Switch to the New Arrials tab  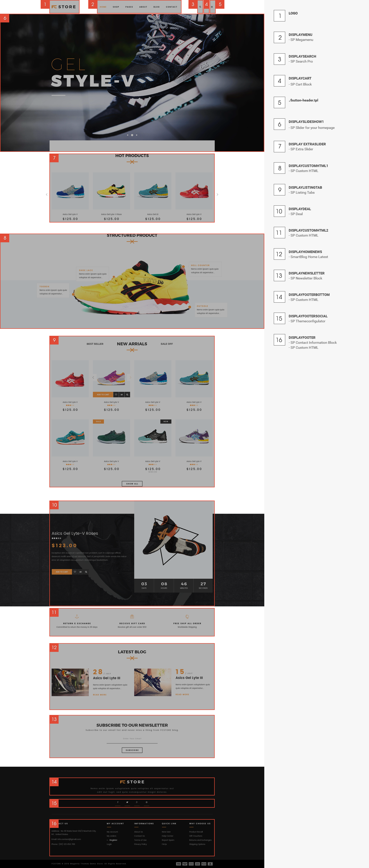132,344
